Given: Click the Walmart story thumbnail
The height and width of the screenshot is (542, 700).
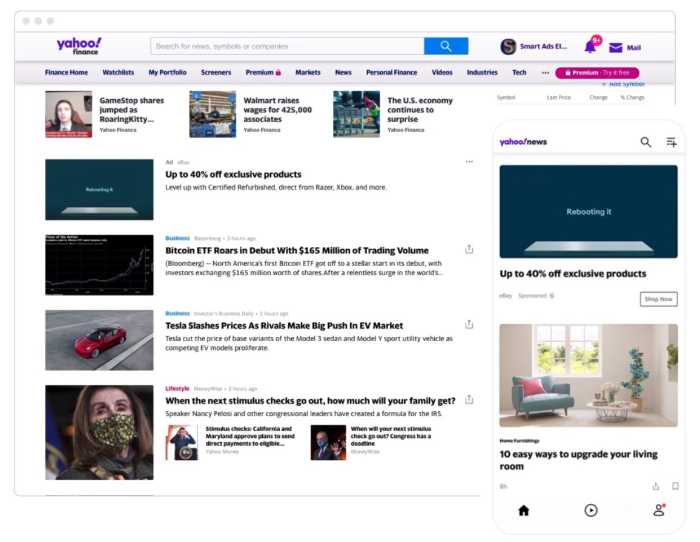Looking at the screenshot, I should pos(212,114).
